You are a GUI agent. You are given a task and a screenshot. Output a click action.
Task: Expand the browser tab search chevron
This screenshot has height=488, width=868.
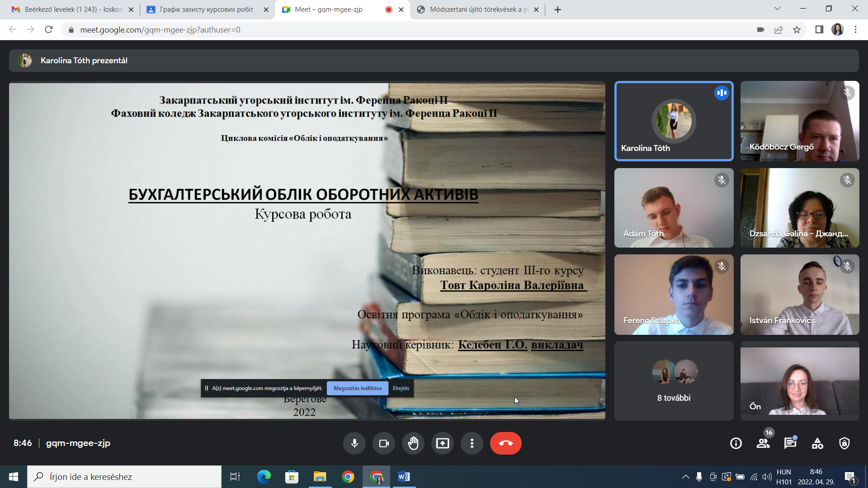click(777, 9)
